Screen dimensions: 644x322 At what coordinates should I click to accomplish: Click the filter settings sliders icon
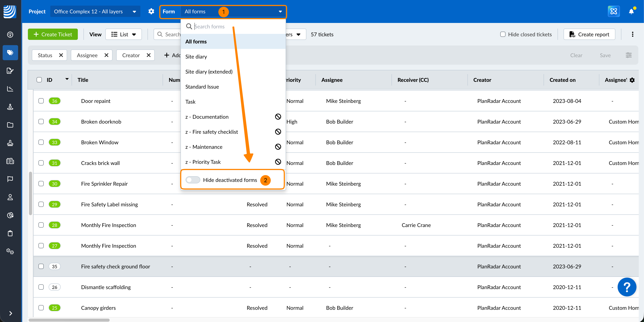(x=629, y=55)
